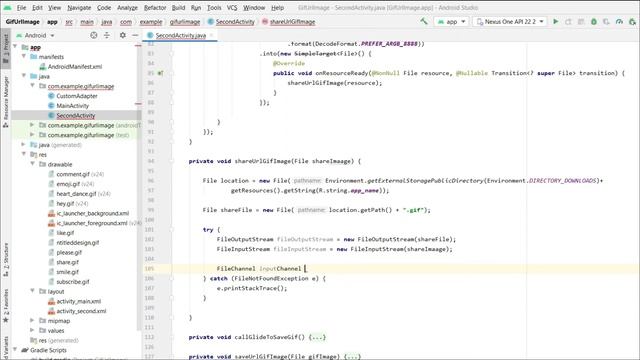Collapse the app module tree node
The height and width of the screenshot is (360, 640).
pos(16,47)
